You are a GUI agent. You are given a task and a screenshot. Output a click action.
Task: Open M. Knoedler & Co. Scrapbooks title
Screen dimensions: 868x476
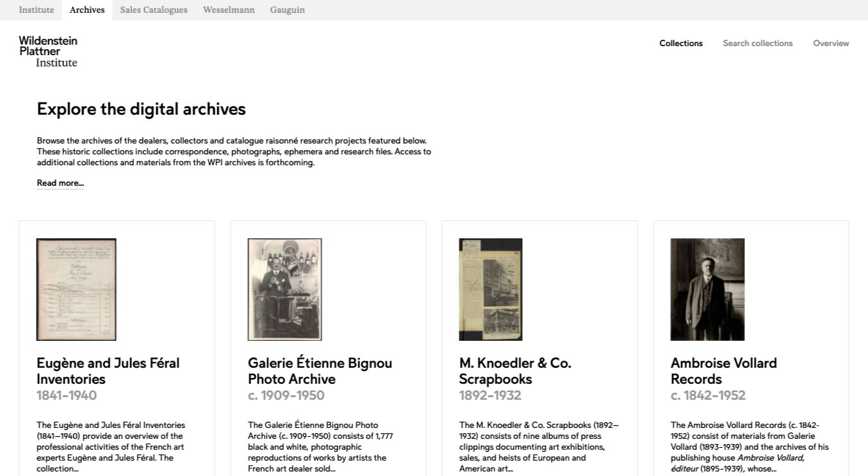coord(515,371)
